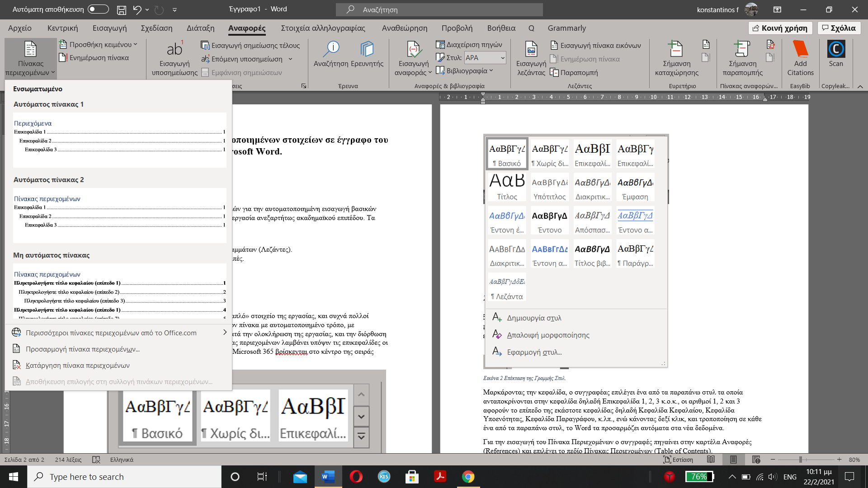The height and width of the screenshot is (488, 868).
Task: Open the Windows Start menu
Action: [14, 477]
